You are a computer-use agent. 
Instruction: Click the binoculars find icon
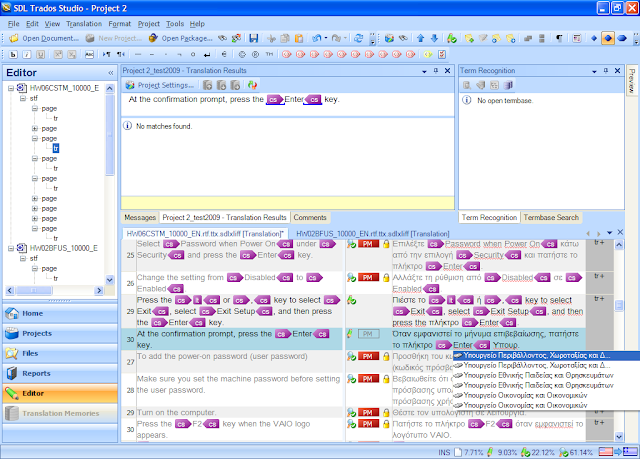tap(222, 38)
